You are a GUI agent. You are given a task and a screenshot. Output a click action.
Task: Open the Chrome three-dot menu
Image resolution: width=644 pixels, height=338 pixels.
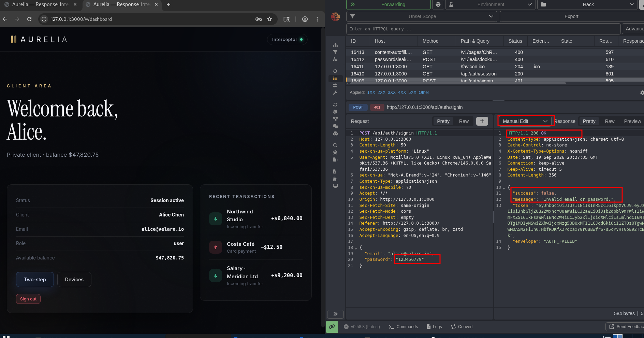tap(317, 19)
